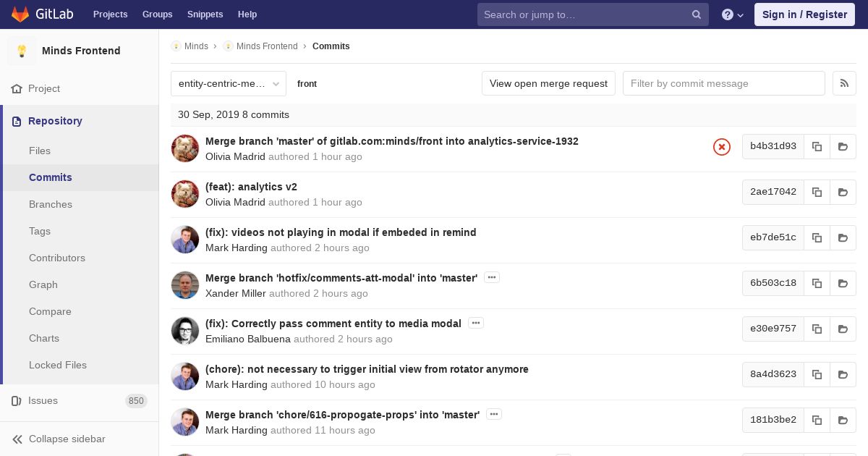Open failed pipeline status icon on b4b31d93

coord(722,147)
